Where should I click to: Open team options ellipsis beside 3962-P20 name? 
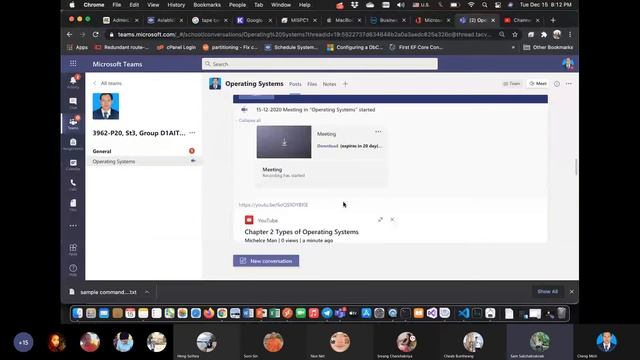[192, 133]
